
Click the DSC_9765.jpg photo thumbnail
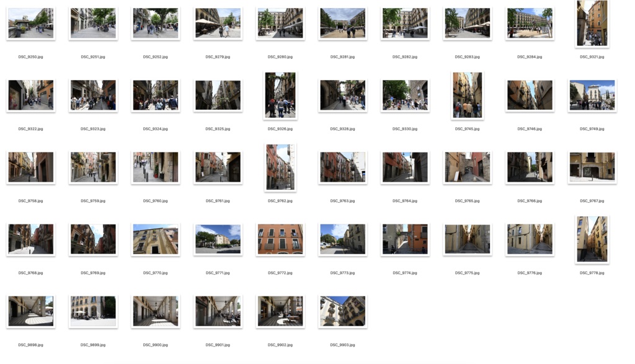(x=468, y=167)
